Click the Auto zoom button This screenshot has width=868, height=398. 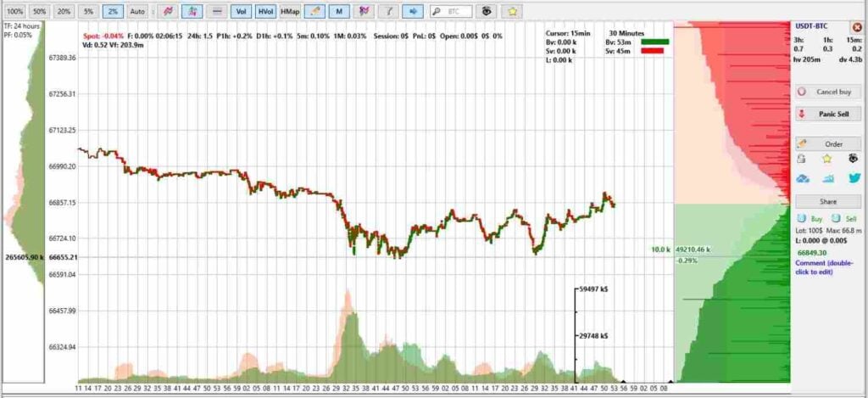(x=137, y=11)
